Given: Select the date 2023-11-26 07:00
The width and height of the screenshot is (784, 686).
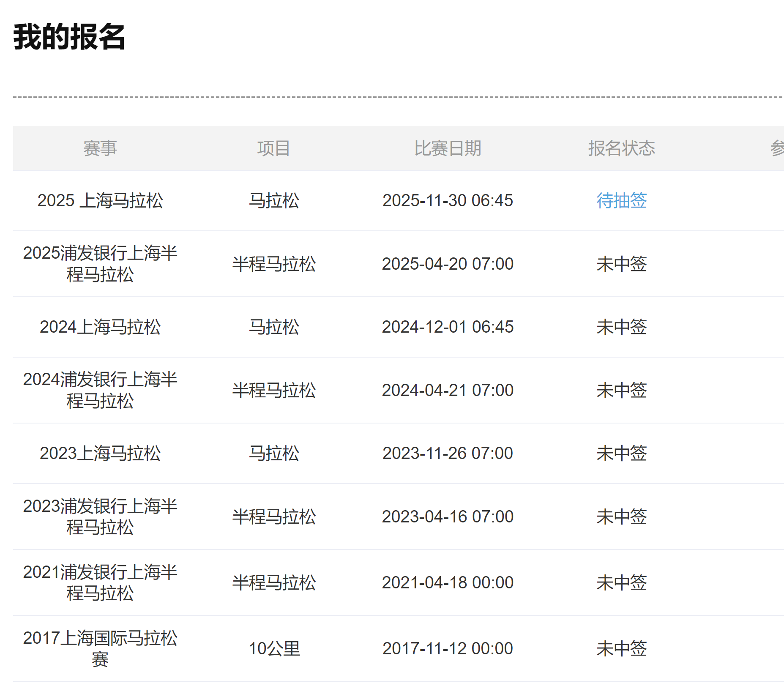Looking at the screenshot, I should pos(448,453).
